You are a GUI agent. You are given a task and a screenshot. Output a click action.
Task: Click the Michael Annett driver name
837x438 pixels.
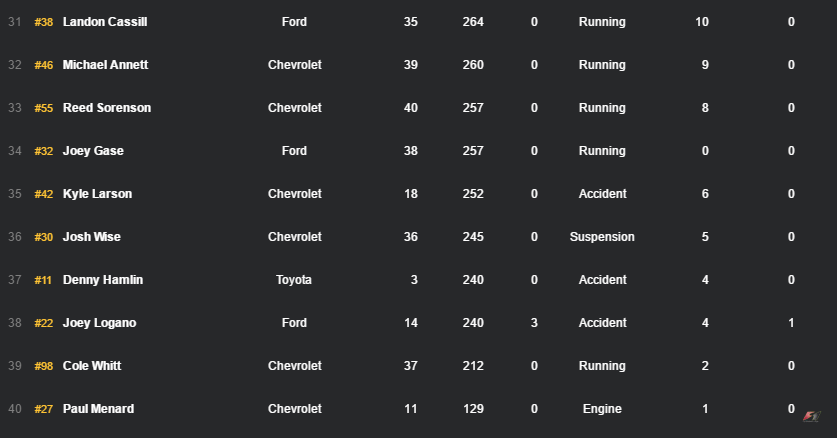[105, 65]
